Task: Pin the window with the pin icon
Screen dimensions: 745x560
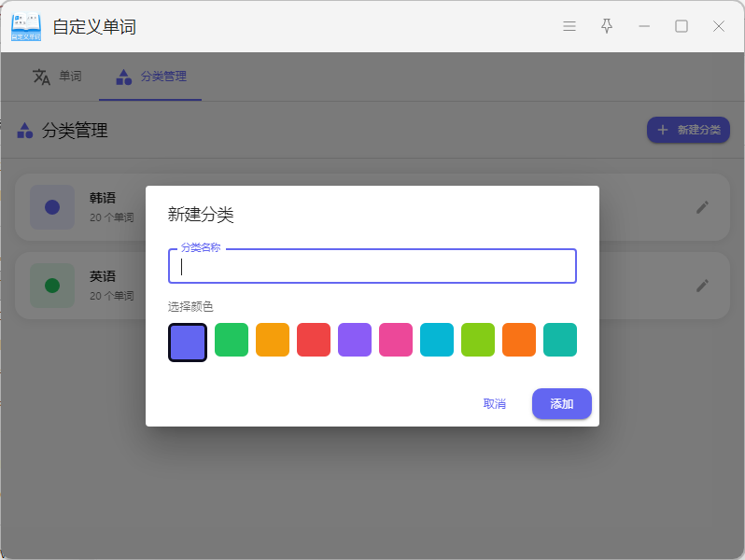Action: tap(607, 26)
